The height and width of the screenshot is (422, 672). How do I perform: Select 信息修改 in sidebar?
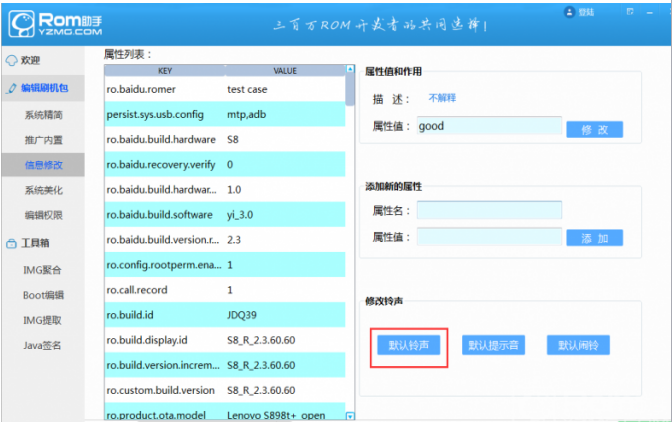click(43, 165)
